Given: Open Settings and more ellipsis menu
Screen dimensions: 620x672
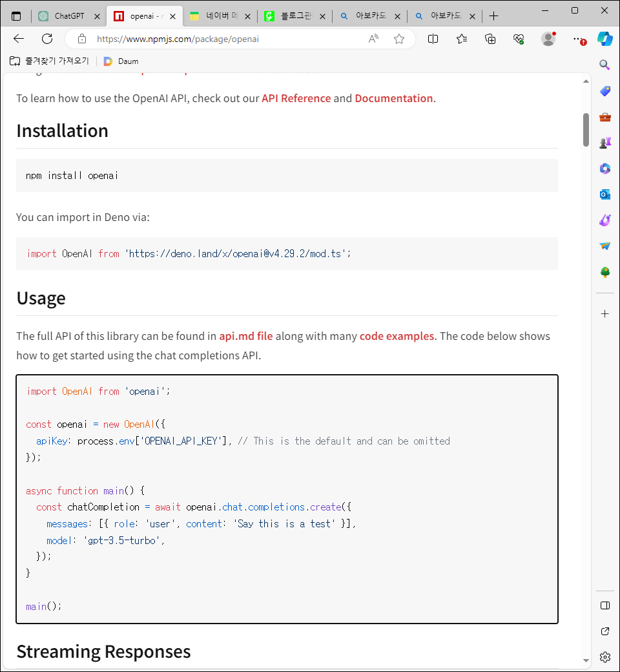Looking at the screenshot, I should pos(579,39).
